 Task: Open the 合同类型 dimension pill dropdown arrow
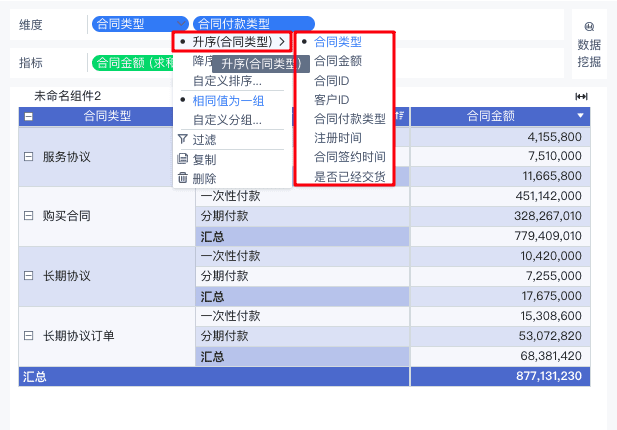point(181,24)
